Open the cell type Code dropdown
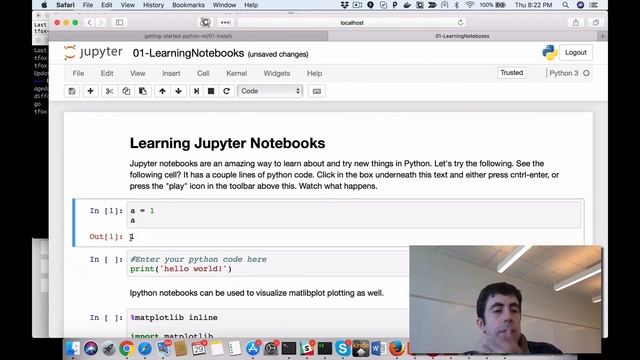640x360 pixels. point(270,91)
